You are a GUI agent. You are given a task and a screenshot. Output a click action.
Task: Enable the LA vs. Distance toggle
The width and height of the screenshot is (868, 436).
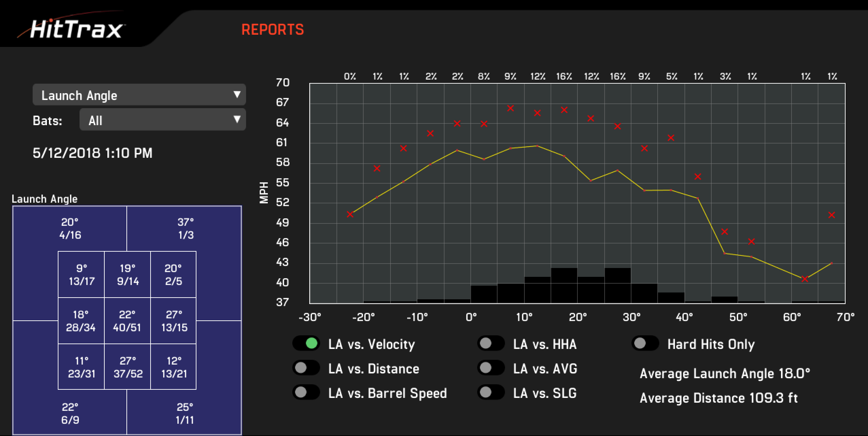pyautogui.click(x=306, y=368)
